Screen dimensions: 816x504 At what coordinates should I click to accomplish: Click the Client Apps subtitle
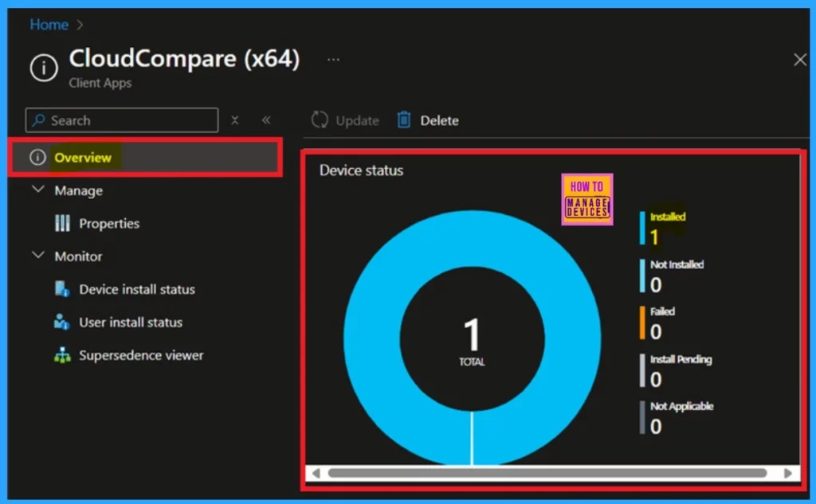tap(100, 83)
